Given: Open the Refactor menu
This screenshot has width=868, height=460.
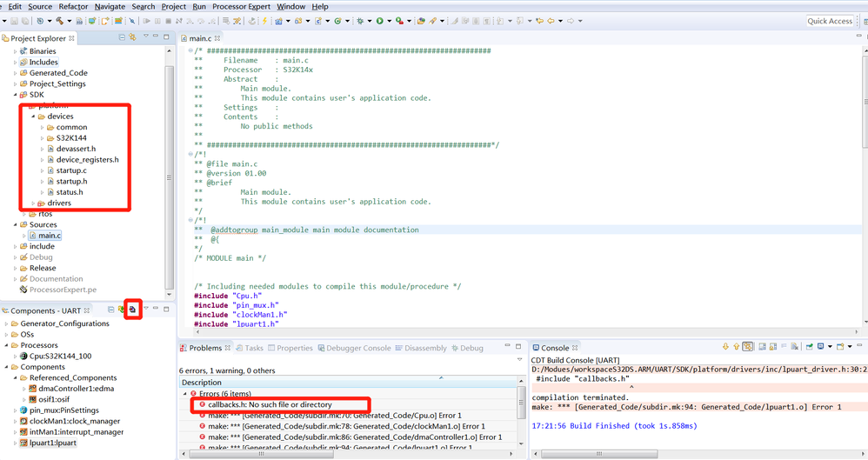Looking at the screenshot, I should pyautogui.click(x=73, y=7).
